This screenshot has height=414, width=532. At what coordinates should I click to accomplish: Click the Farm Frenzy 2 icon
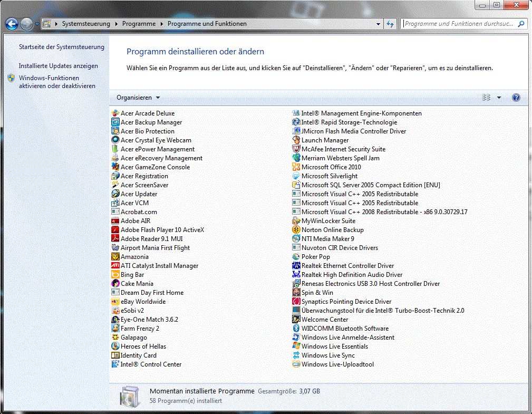[115, 329]
